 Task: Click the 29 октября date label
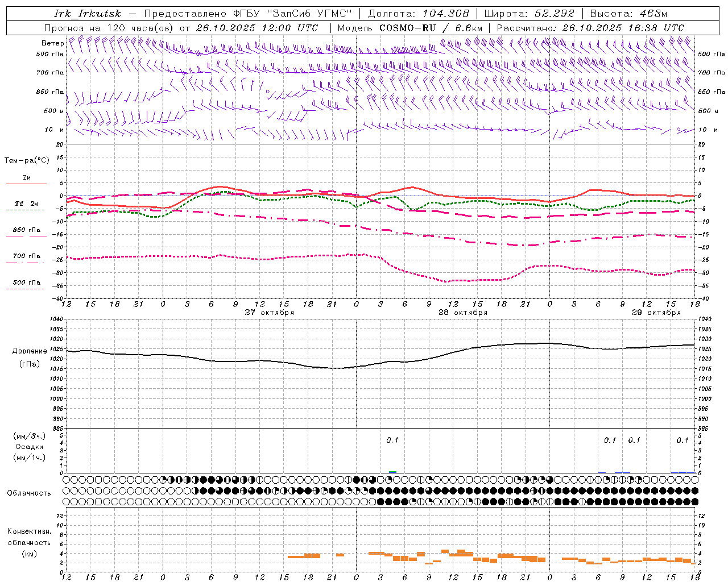(656, 313)
